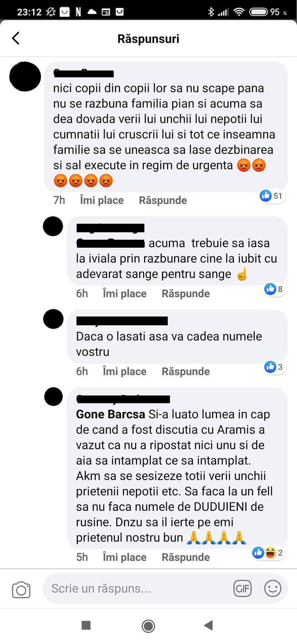Tap Android recent apps square button

[x=86, y=625]
